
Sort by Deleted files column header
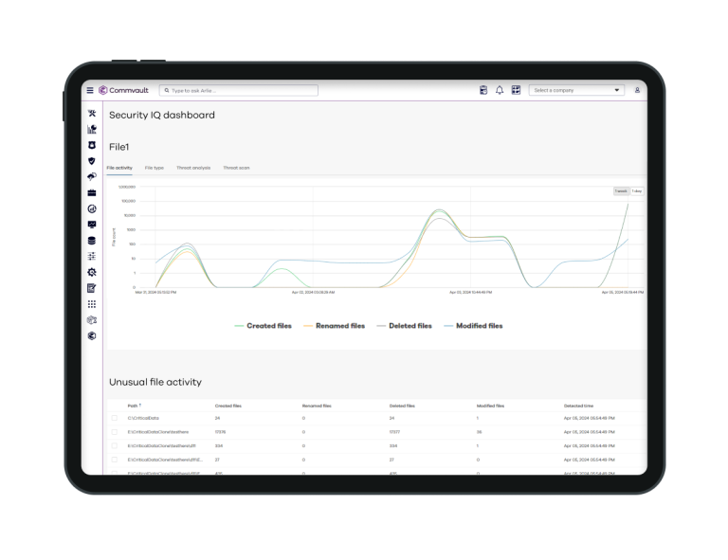[402, 406]
